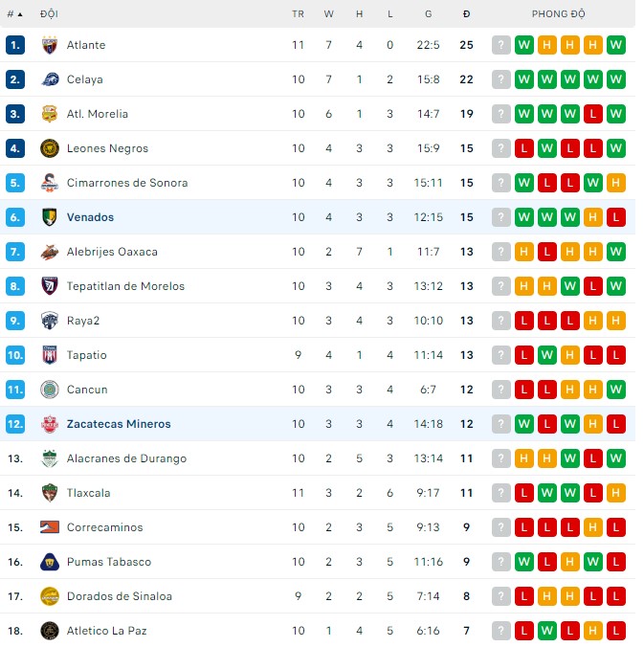Click the Pumas Tabasco club badge
Image resolution: width=644 pixels, height=647 pixels.
click(50, 562)
